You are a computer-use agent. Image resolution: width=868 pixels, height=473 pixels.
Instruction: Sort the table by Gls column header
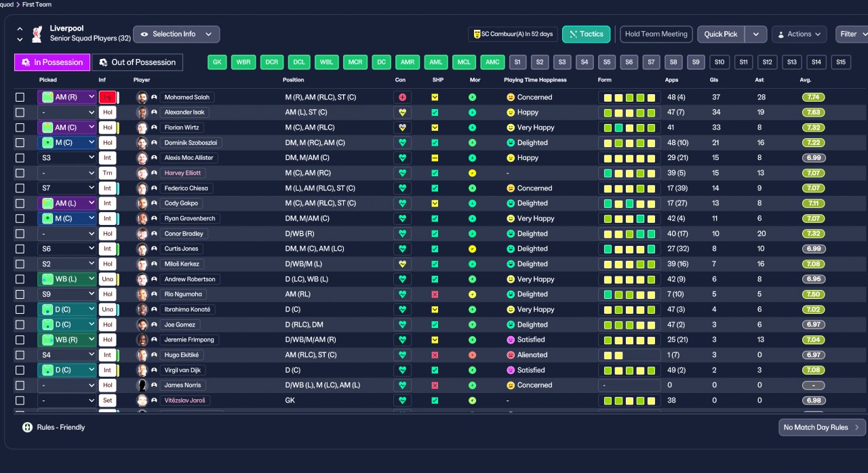click(715, 80)
